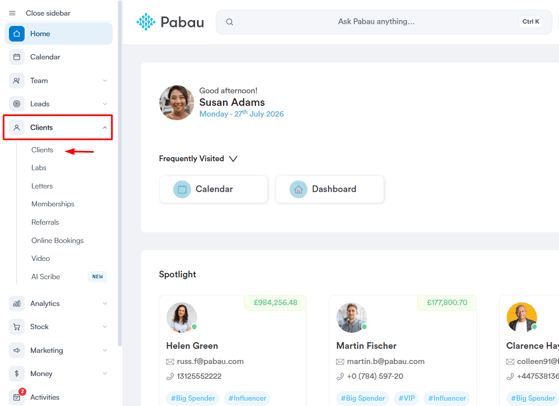This screenshot has width=559, height=406.
Task: Click Martin Fischer's #Influencer tag
Action: pos(447,398)
